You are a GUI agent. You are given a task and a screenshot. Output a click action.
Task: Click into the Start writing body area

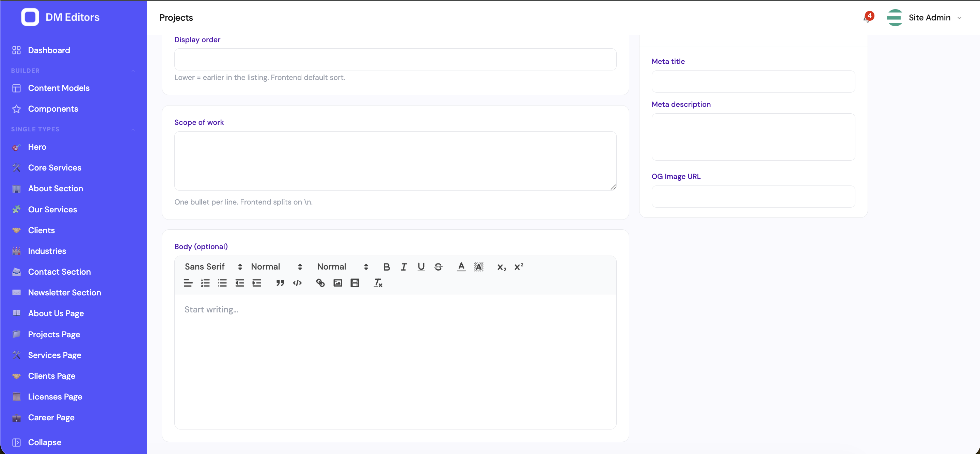tap(395, 362)
